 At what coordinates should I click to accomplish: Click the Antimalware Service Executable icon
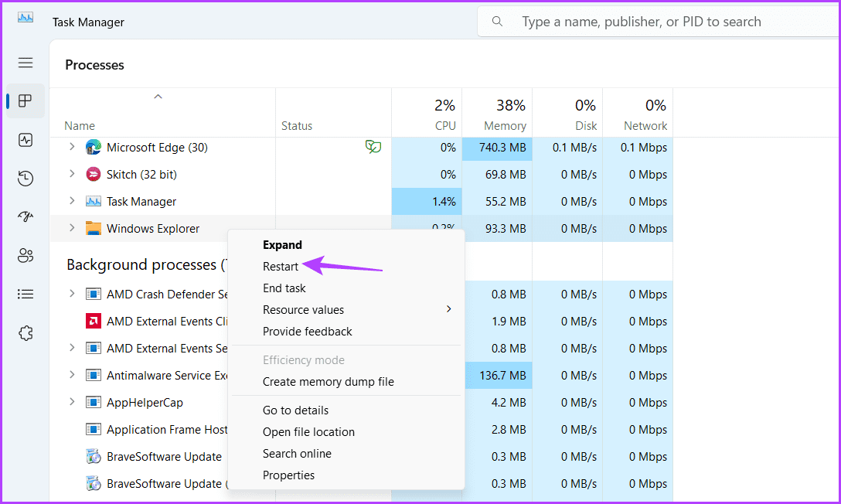pyautogui.click(x=94, y=375)
